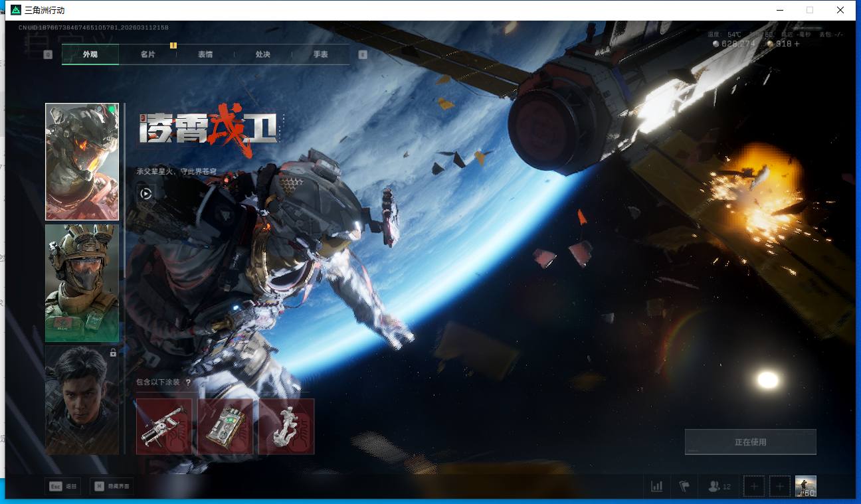Open the friends list icon showing 12
The width and height of the screenshot is (861, 504).
tap(719, 487)
